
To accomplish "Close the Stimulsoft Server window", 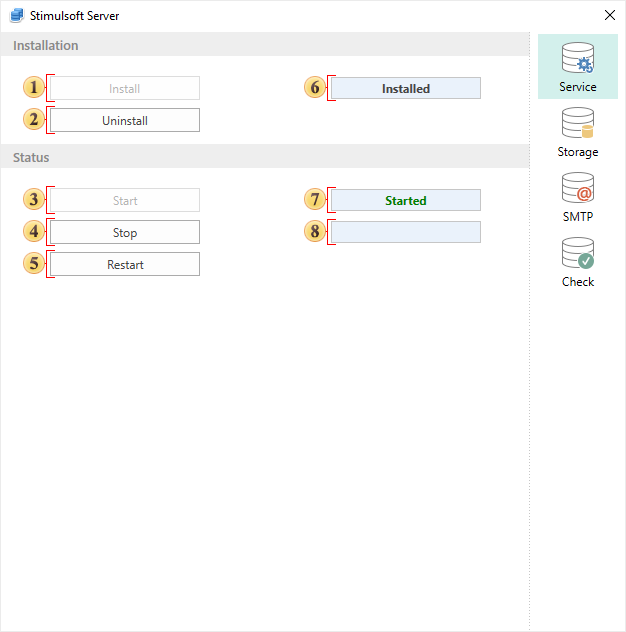I will point(609,15).
